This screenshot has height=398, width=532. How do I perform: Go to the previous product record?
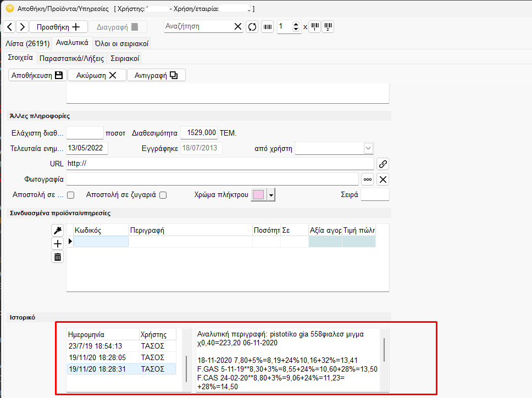pyautogui.click(x=9, y=27)
